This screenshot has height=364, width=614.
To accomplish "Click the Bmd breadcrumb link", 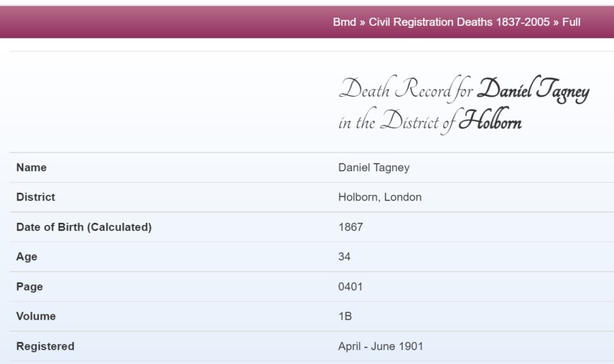I will 344,22.
